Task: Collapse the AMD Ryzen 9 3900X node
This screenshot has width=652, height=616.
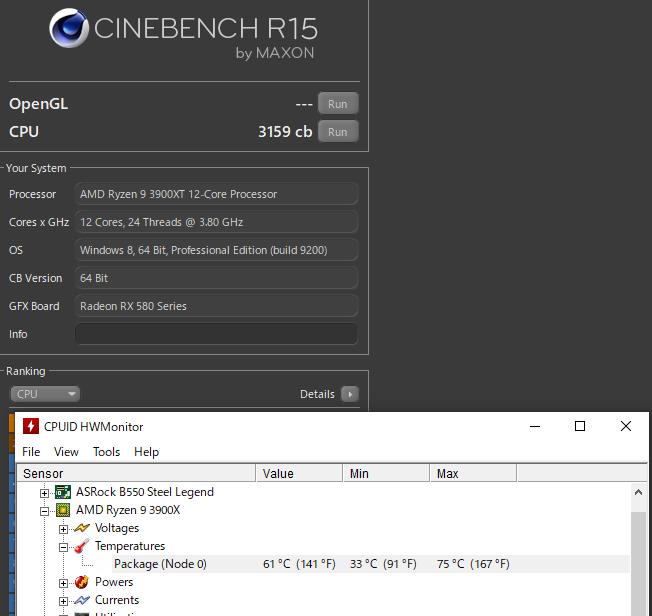Action: pos(44,511)
